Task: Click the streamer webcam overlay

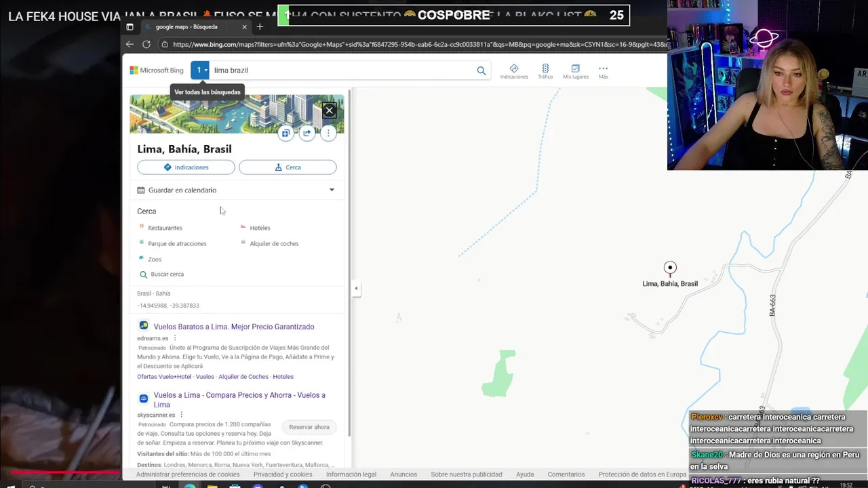Action: [x=768, y=85]
